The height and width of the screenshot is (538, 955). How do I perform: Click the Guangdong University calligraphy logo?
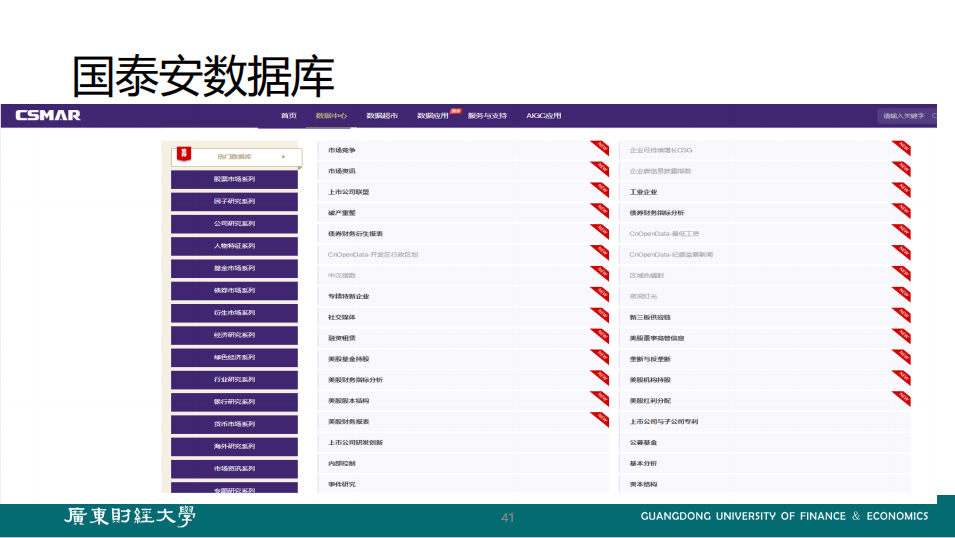(130, 516)
